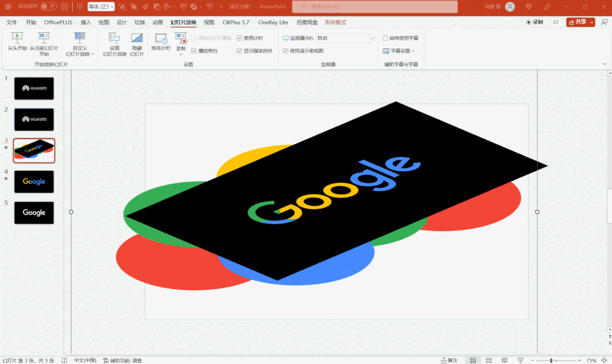Select slide 5 white Google thumbnail
612x364 pixels.
point(34,213)
